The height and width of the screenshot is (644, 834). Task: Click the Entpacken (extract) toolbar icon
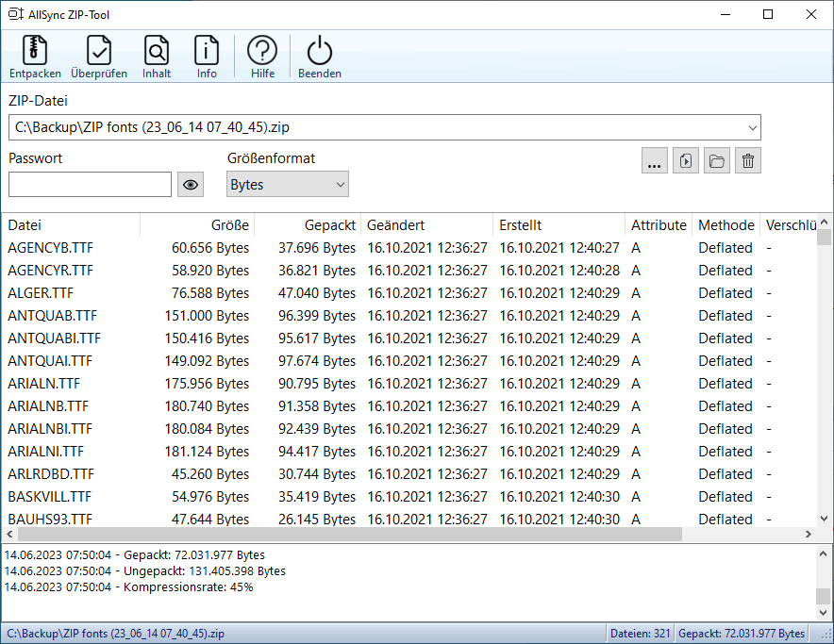pyautogui.click(x=35, y=51)
